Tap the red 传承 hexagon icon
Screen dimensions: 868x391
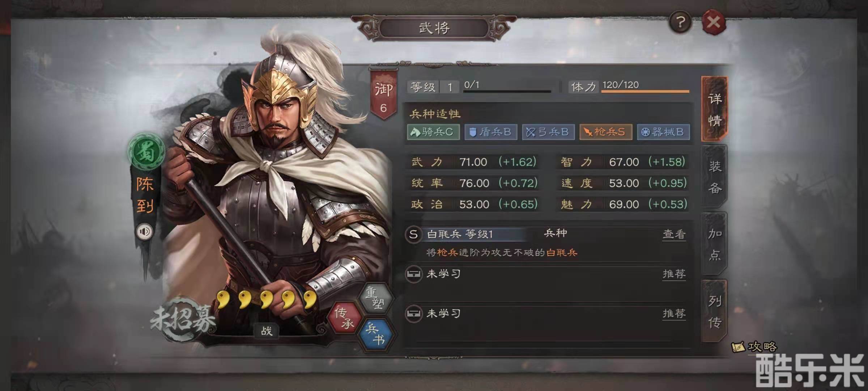tap(344, 318)
